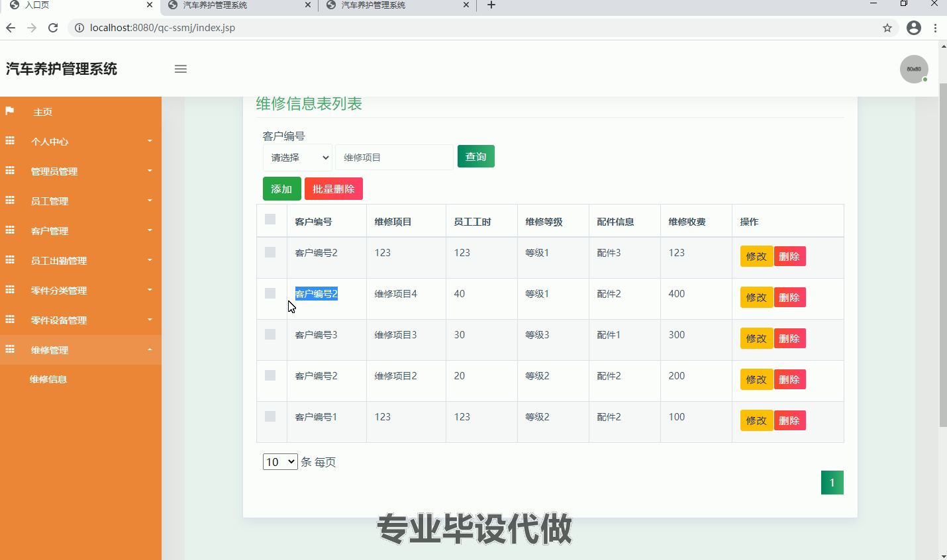947x560 pixels.
Task: Click 删除 for the row with 维修收费 123
Action: point(789,256)
